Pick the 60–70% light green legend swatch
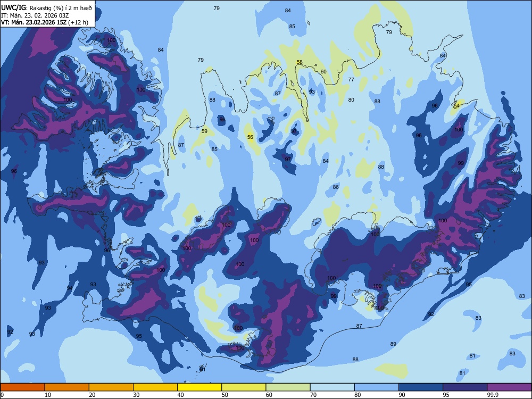Screen dimensions: 532x399 (288, 387)
